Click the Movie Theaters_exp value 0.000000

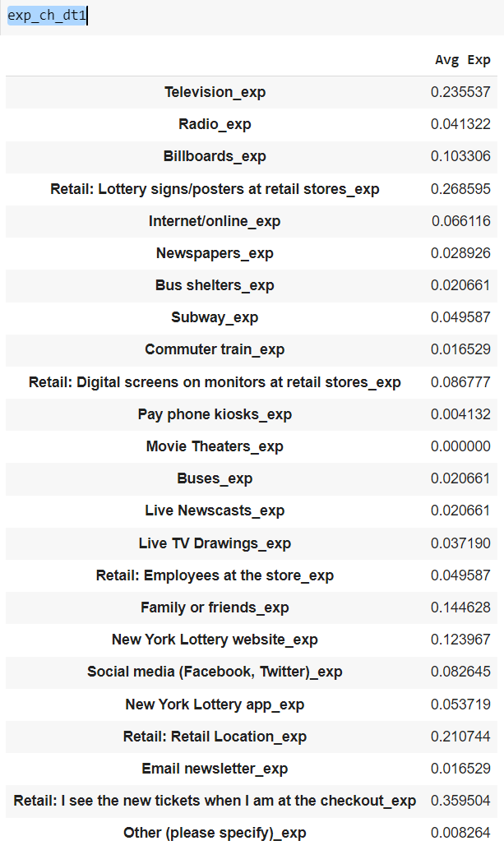coord(460,446)
